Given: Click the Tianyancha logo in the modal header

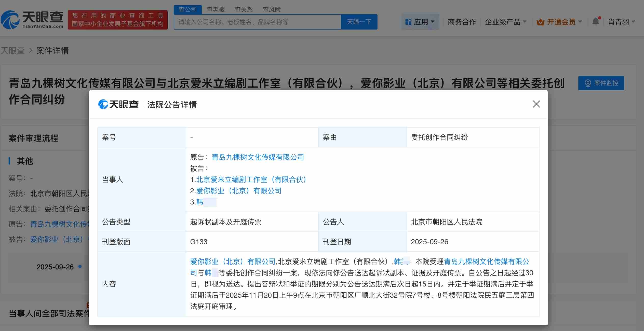Looking at the screenshot, I should (118, 104).
